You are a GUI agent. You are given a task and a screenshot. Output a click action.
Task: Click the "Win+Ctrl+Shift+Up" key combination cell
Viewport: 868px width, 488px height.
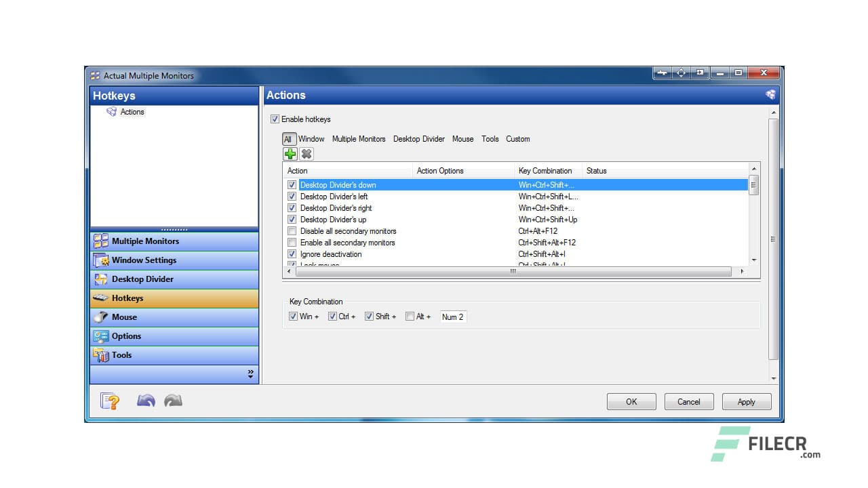coord(548,220)
